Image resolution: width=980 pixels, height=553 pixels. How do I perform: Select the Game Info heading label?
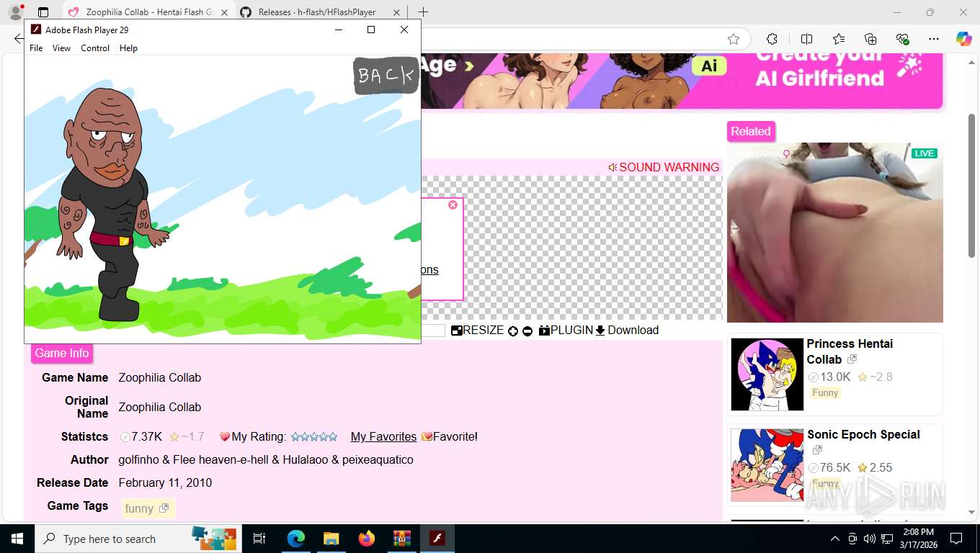tap(62, 353)
